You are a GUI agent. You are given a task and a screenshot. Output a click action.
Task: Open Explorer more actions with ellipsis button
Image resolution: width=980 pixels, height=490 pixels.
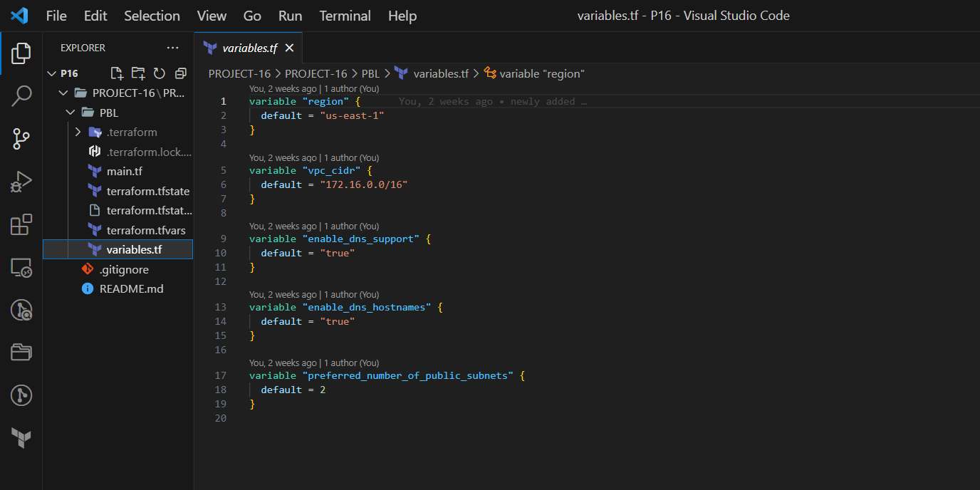tap(172, 47)
